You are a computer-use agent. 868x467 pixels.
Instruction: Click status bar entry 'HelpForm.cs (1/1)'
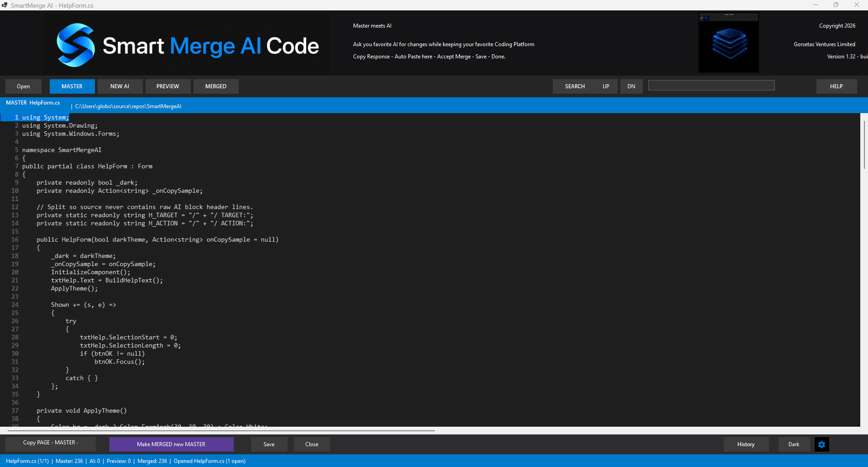[x=27, y=461]
